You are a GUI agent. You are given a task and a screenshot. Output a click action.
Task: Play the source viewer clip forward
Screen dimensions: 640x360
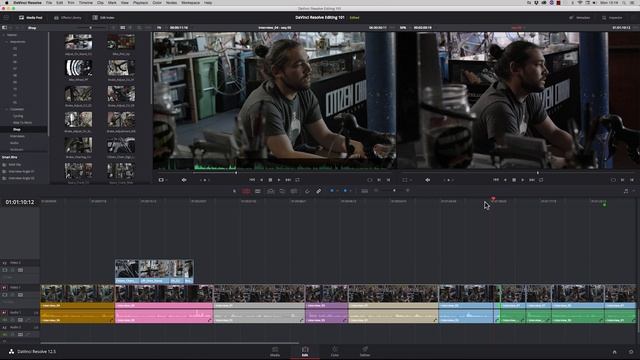(x=279, y=180)
